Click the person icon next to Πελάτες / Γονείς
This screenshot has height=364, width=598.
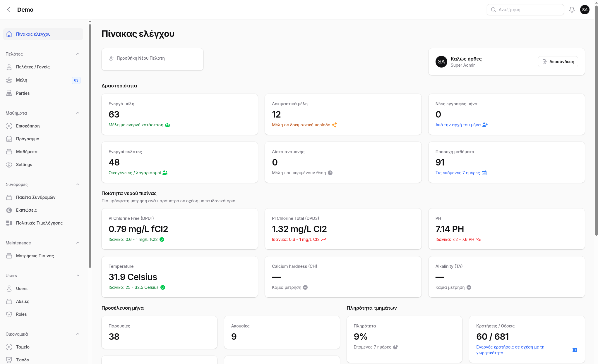point(9,67)
